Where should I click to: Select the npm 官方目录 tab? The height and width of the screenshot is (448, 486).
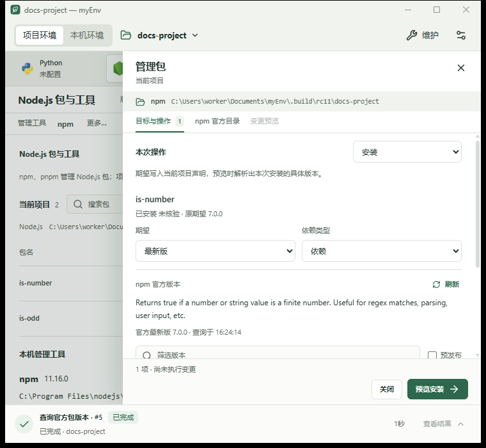217,121
